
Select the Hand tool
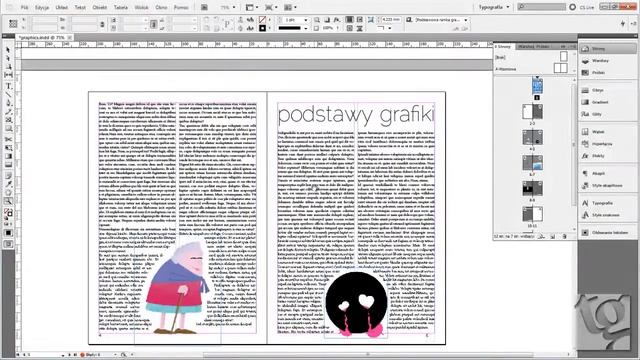pyautogui.click(x=8, y=193)
